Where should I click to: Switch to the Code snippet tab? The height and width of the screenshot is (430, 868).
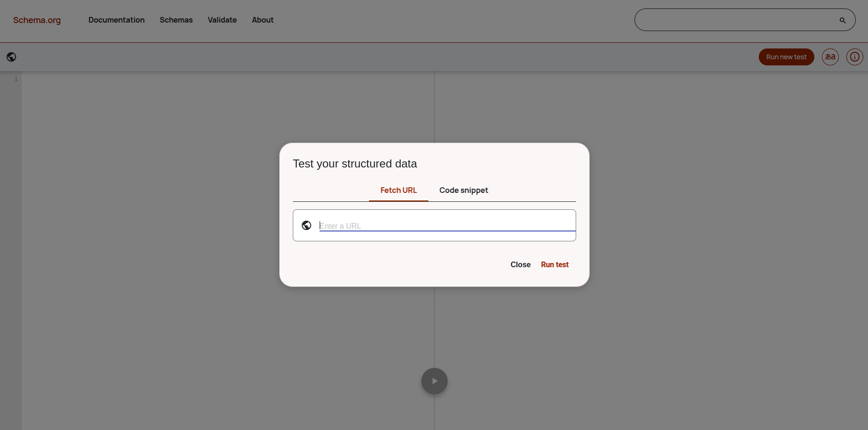464,190
